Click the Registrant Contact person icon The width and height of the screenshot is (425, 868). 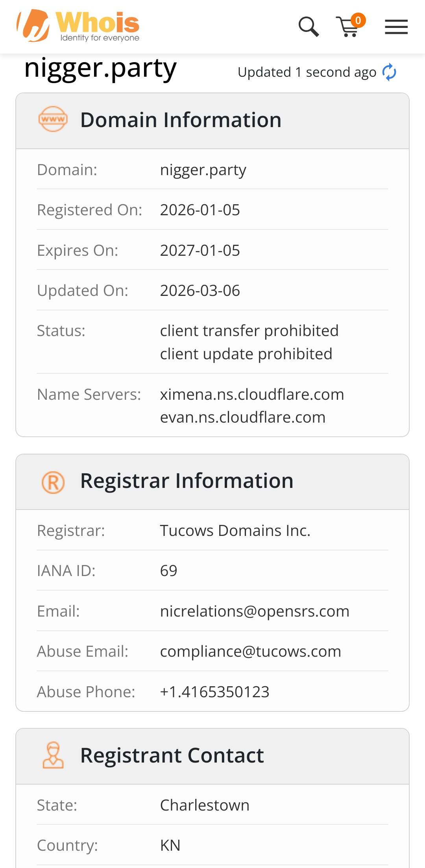pos(53,755)
